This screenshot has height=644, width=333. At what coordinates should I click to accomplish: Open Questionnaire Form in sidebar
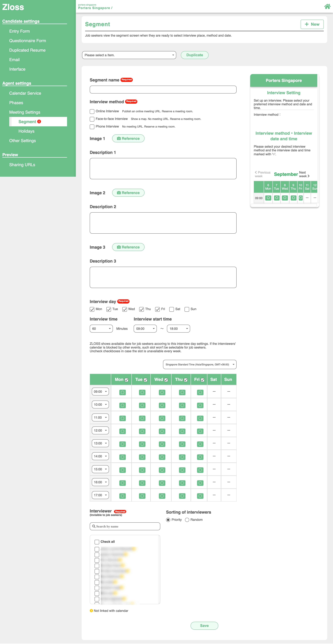click(28, 41)
